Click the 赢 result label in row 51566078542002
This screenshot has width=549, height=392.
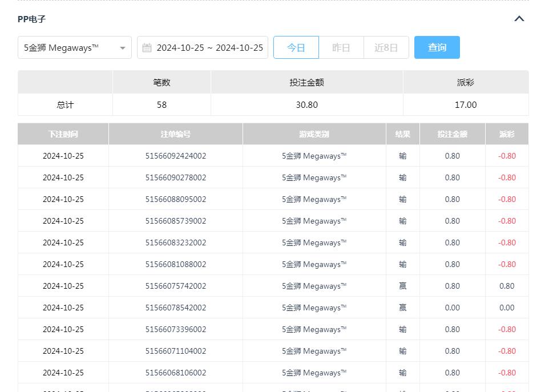pyautogui.click(x=402, y=308)
